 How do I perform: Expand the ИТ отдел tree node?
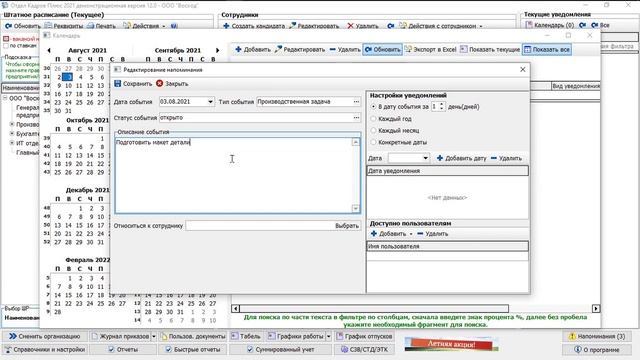[12, 143]
